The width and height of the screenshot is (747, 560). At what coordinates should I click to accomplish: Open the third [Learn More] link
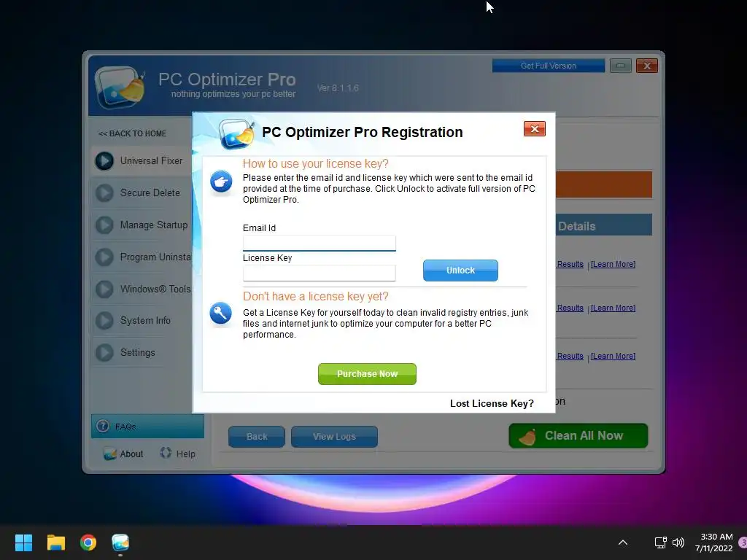[x=613, y=356]
